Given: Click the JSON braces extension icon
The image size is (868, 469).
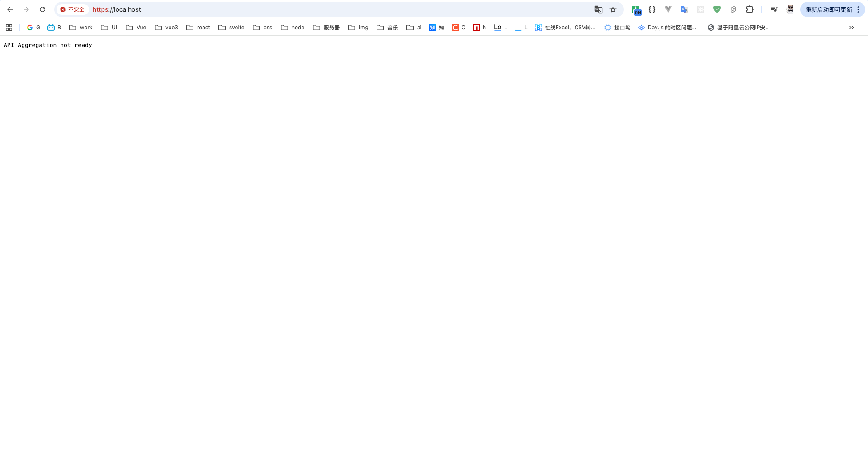Looking at the screenshot, I should (x=652, y=9).
